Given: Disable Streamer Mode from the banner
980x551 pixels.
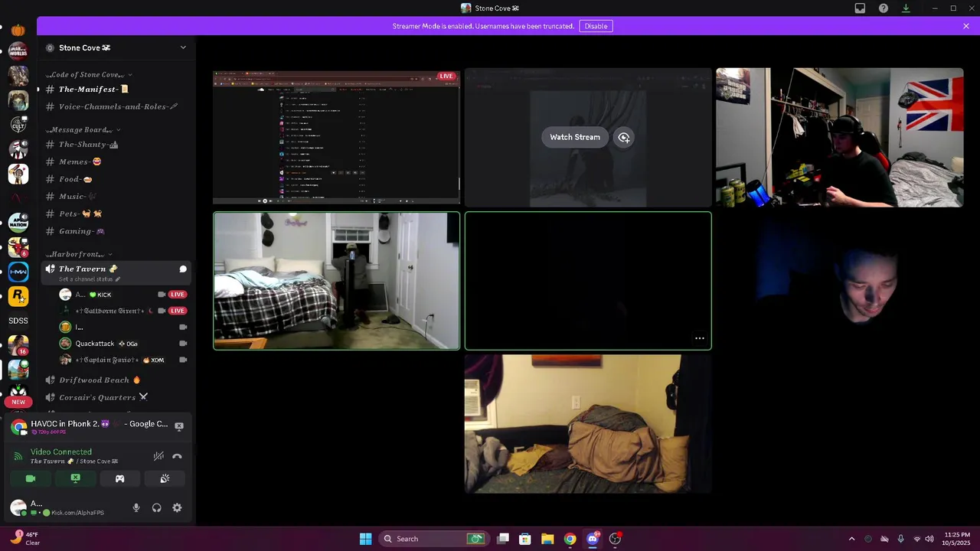Looking at the screenshot, I should click(596, 26).
